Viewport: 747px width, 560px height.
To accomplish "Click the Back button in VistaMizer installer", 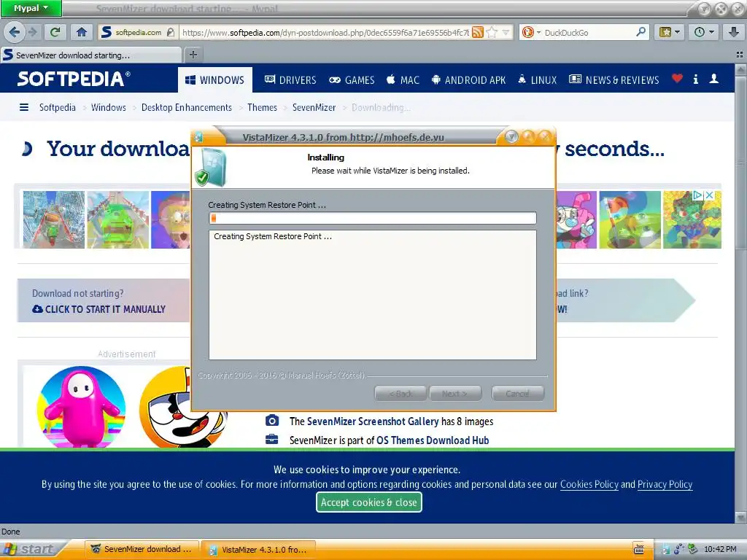I will [x=400, y=393].
